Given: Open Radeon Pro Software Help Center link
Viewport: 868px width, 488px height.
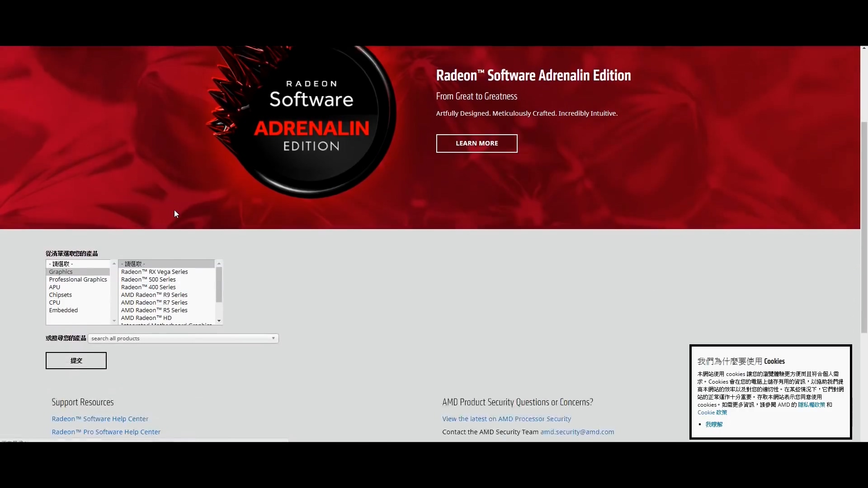Looking at the screenshot, I should click(106, 432).
